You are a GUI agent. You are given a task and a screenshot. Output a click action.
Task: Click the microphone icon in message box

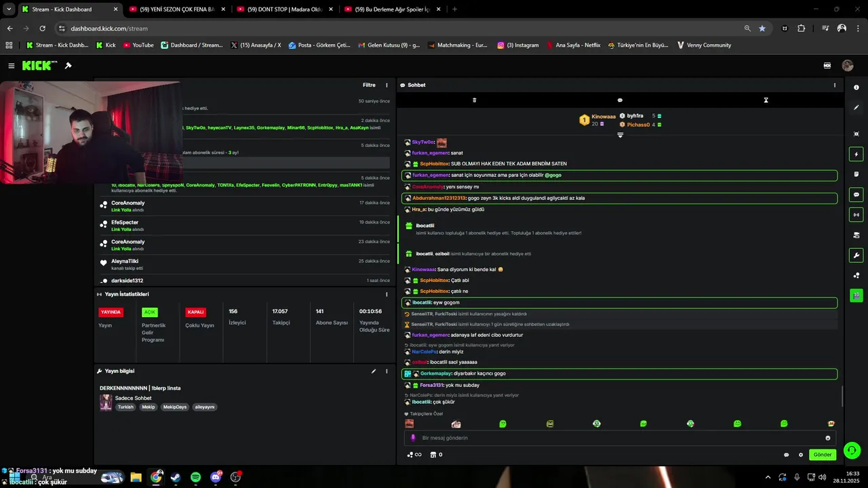(413, 438)
